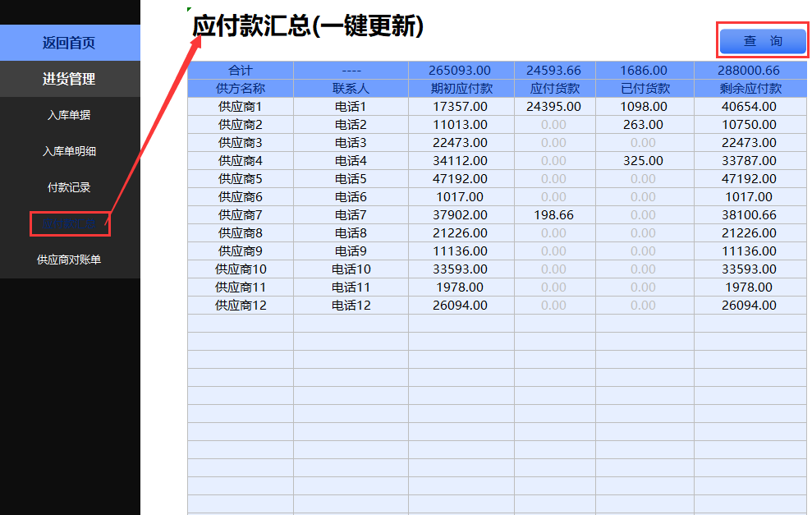Screen dimensions: 812x515
Task: Select 付款记录 in the sidebar
Action: coord(70,188)
